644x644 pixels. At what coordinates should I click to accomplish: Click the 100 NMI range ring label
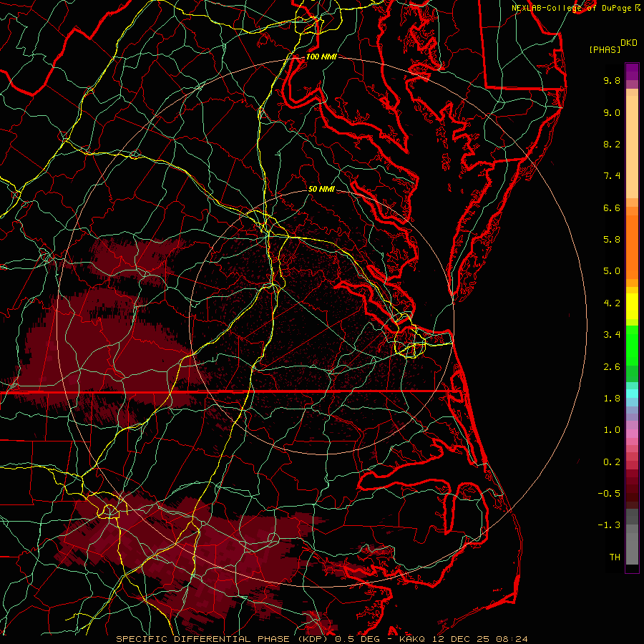321,57
